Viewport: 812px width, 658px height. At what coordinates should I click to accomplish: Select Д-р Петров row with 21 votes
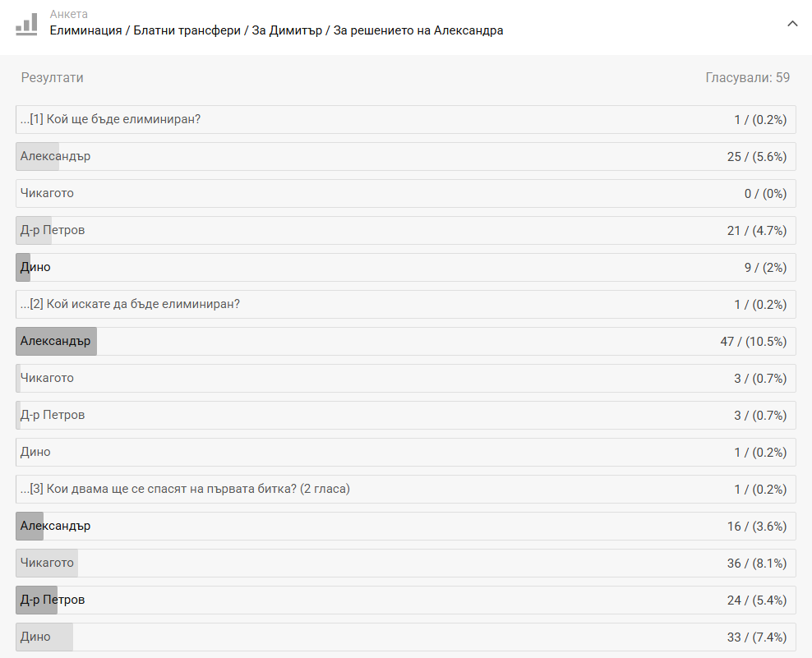(x=405, y=231)
